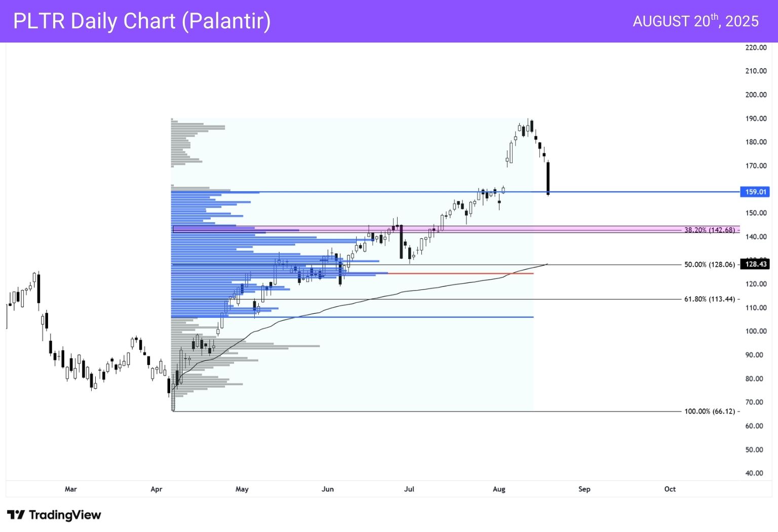
Task: Click the 50.00% (128.06) Fibonacci label
Action: point(709,264)
